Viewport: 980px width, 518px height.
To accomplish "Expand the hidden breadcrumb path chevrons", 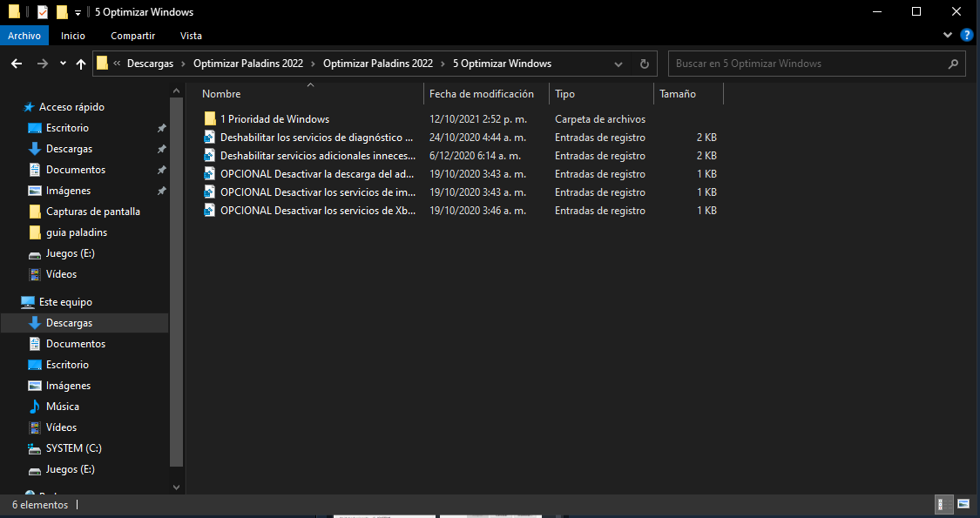I will tap(117, 64).
